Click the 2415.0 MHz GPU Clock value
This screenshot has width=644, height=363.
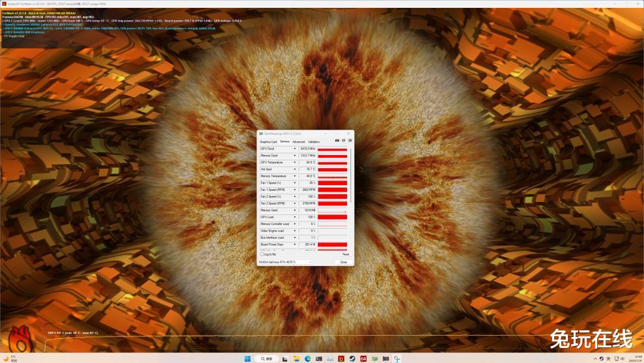point(307,149)
